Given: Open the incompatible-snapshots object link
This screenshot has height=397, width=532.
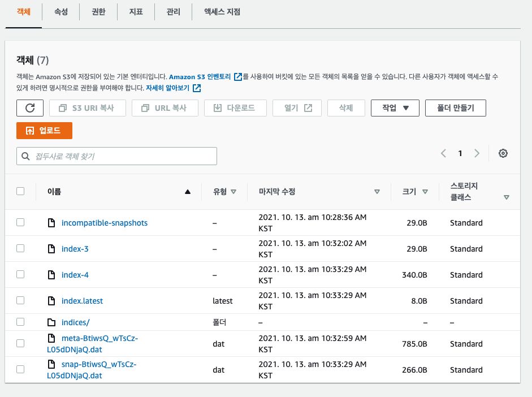Looking at the screenshot, I should tap(105, 223).
